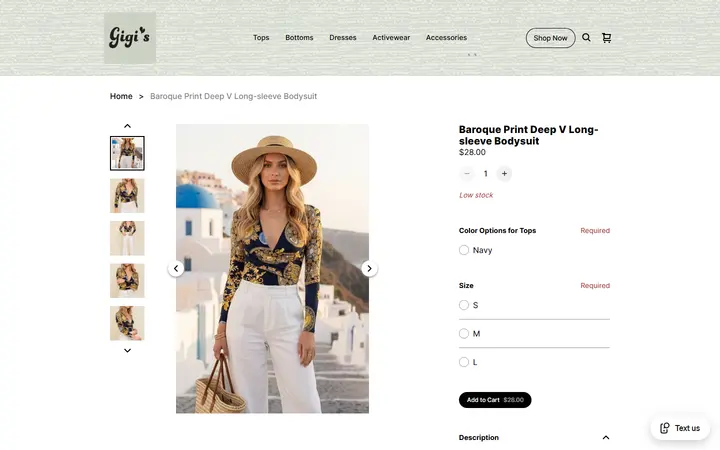
Task: Click the quantity value field
Action: [485, 174]
